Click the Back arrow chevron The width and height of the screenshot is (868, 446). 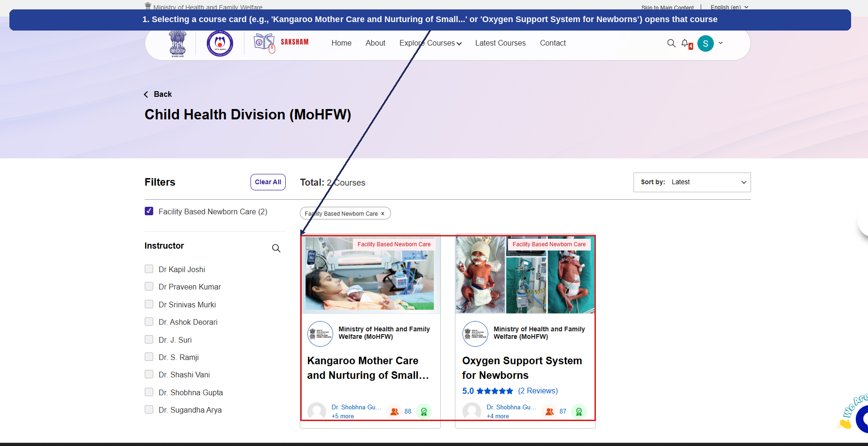pyautogui.click(x=146, y=94)
